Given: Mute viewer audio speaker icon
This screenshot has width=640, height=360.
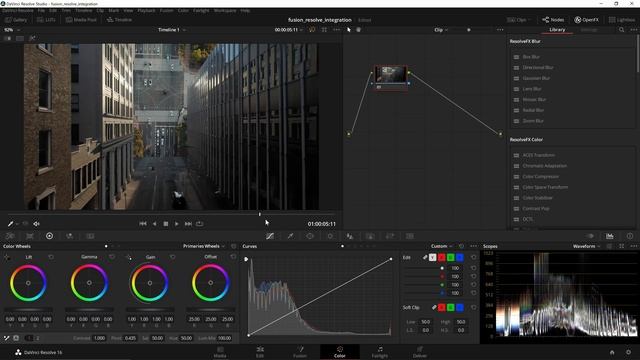Looking at the screenshot, I should 36,224.
